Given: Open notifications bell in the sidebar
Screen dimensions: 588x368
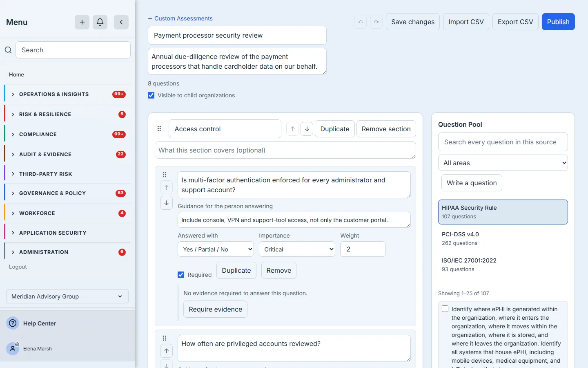Looking at the screenshot, I should click(x=100, y=22).
